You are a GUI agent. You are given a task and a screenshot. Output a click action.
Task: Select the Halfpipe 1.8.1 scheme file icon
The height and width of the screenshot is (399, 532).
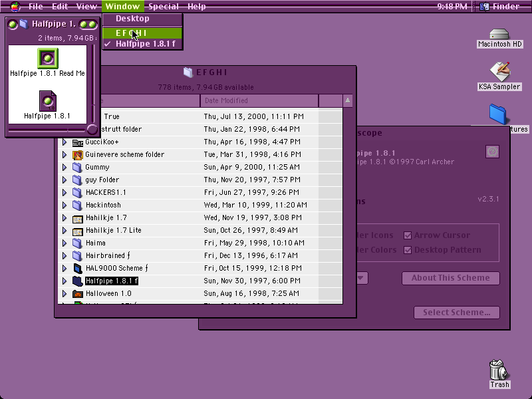[x=47, y=101]
